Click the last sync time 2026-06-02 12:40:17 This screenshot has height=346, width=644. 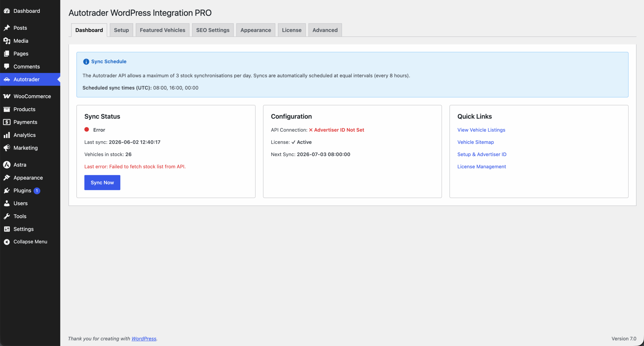(x=134, y=142)
